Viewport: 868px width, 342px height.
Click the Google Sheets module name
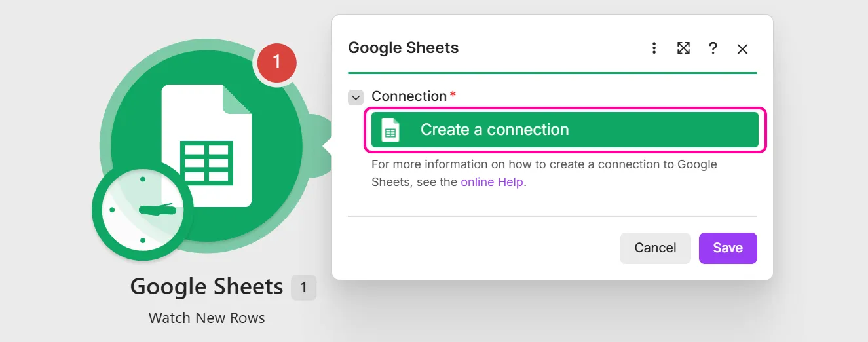pos(207,287)
